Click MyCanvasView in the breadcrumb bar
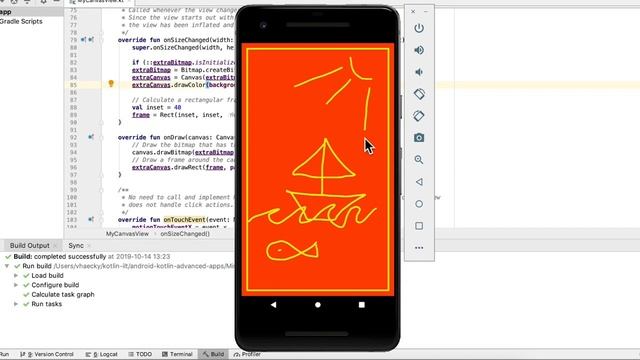This screenshot has height=360, width=640. click(127, 234)
